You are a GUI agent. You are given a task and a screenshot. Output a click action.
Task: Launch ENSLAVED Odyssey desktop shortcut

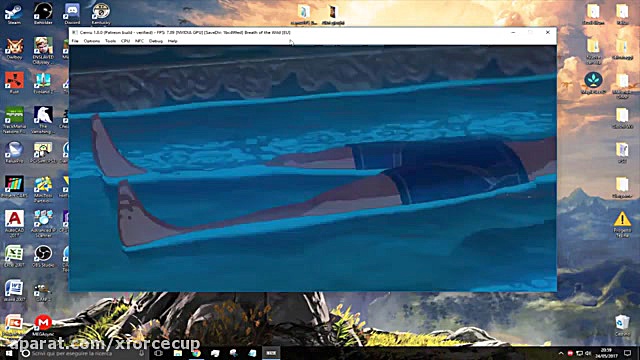pyautogui.click(x=43, y=51)
